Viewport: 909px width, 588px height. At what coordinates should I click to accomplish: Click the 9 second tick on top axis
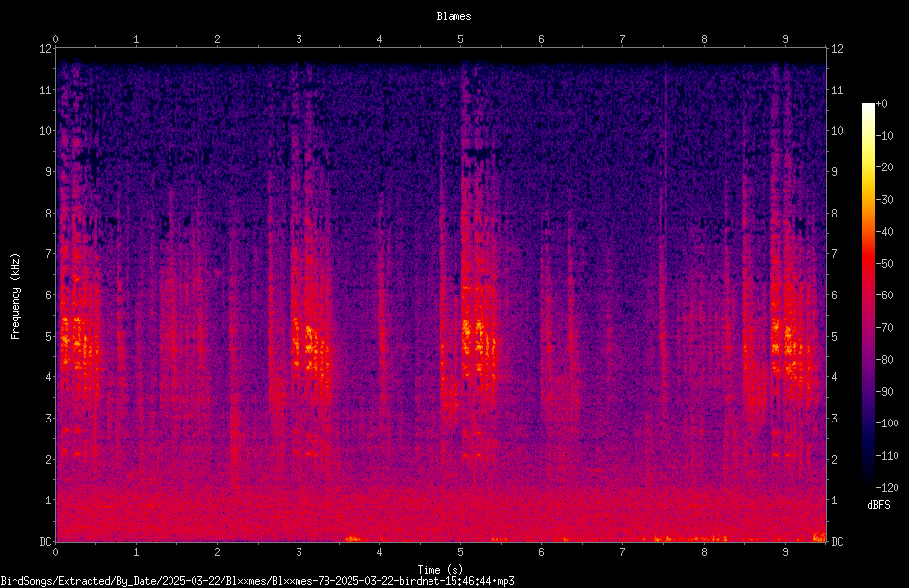pos(785,38)
